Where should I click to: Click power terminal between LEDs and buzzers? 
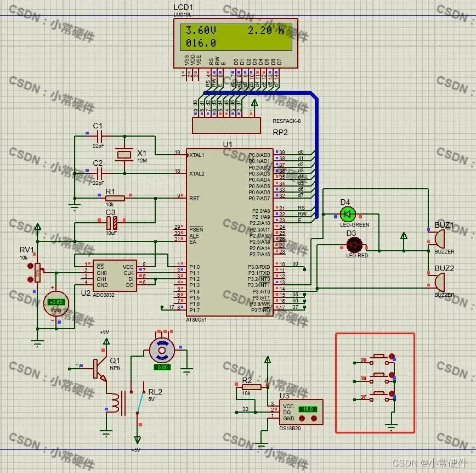pos(404,237)
